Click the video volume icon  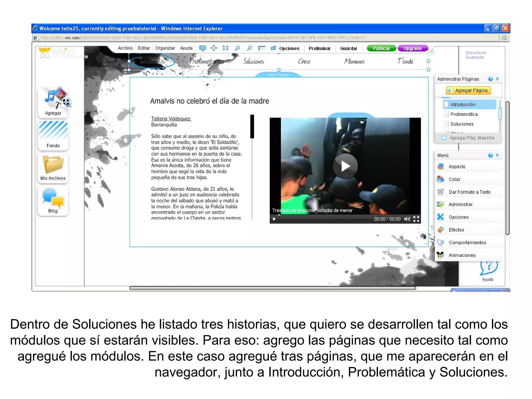click(x=407, y=219)
